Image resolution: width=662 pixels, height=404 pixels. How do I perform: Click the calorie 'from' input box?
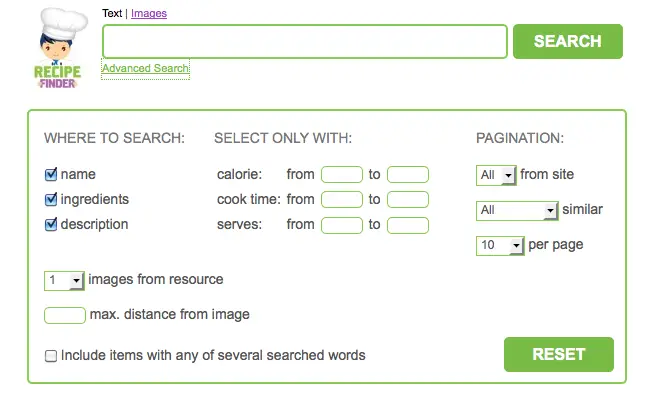[342, 175]
